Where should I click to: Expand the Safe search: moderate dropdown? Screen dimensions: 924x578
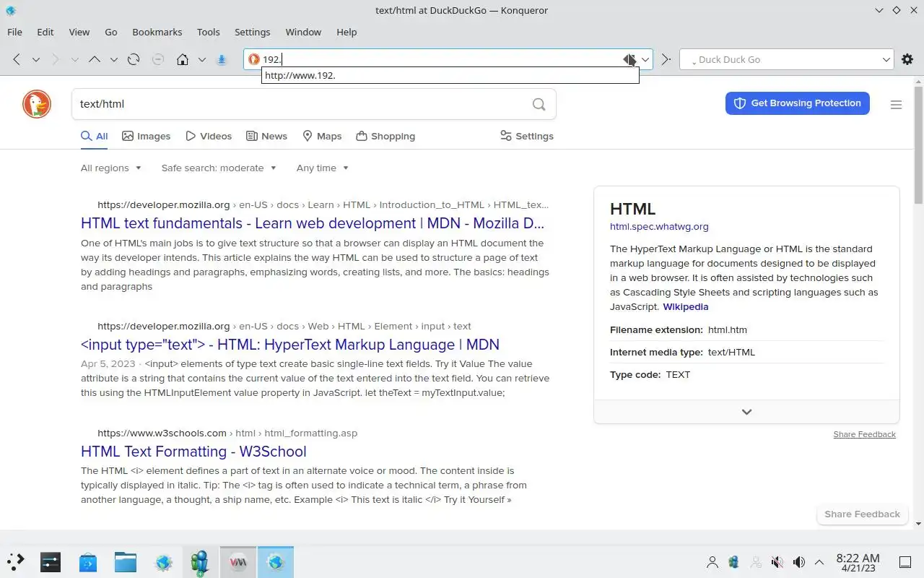pyautogui.click(x=219, y=168)
